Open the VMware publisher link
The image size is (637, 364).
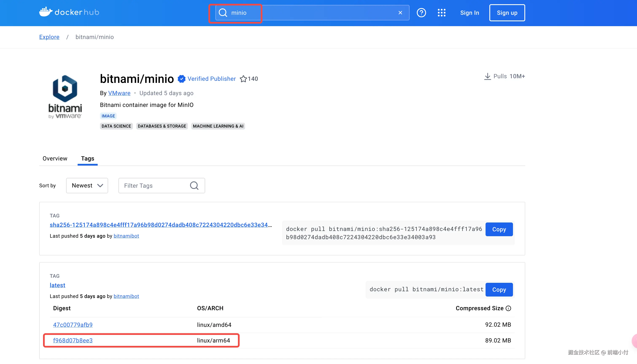point(119,93)
